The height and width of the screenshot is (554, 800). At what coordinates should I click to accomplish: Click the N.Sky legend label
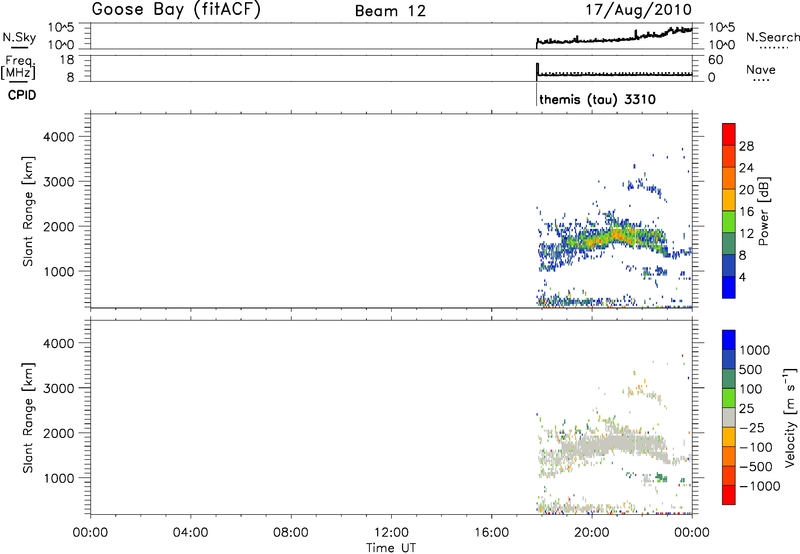19,37
